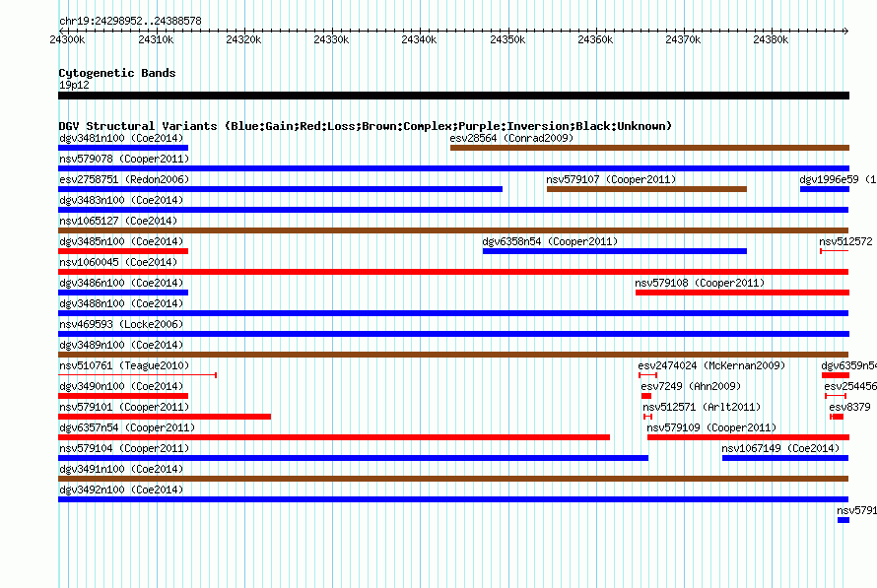Click the chr19:24298952..24388578 region label
Screen dimensions: 877x588
click(130, 21)
